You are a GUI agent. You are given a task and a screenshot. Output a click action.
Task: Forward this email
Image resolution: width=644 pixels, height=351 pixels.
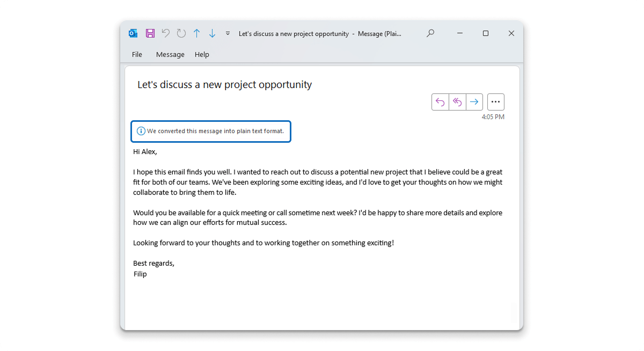point(474,102)
